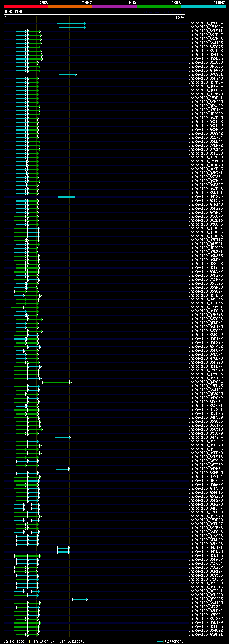
Task: Click label UniRef100_D0E574
Action: (205, 355)
